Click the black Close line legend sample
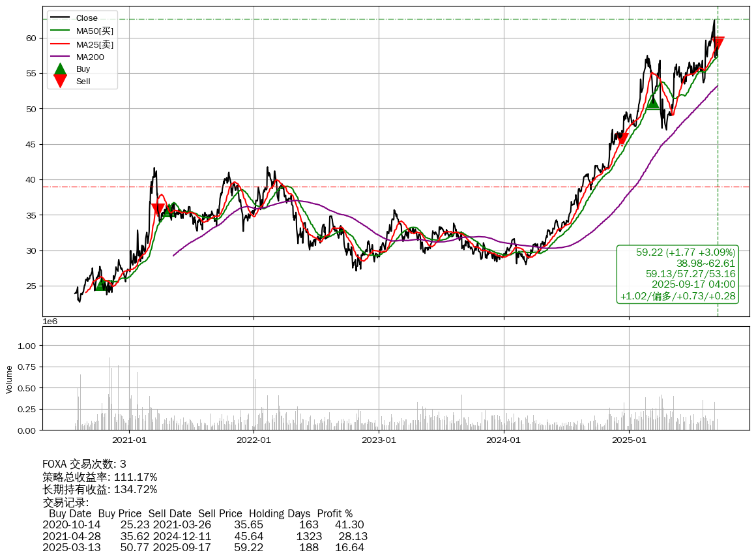This screenshot has height=559, width=756. coord(60,18)
